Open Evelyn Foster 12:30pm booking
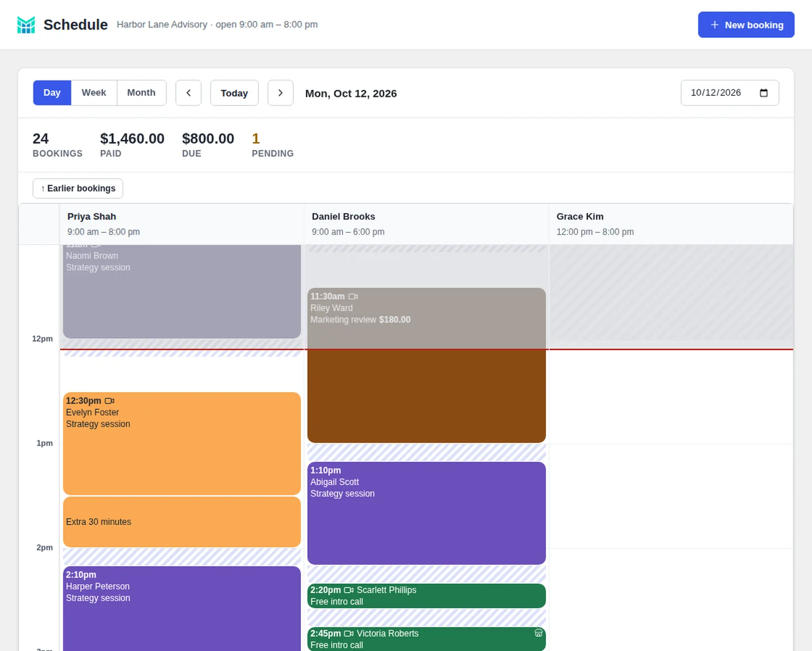Viewport: 812px width, 651px height. 182,443
